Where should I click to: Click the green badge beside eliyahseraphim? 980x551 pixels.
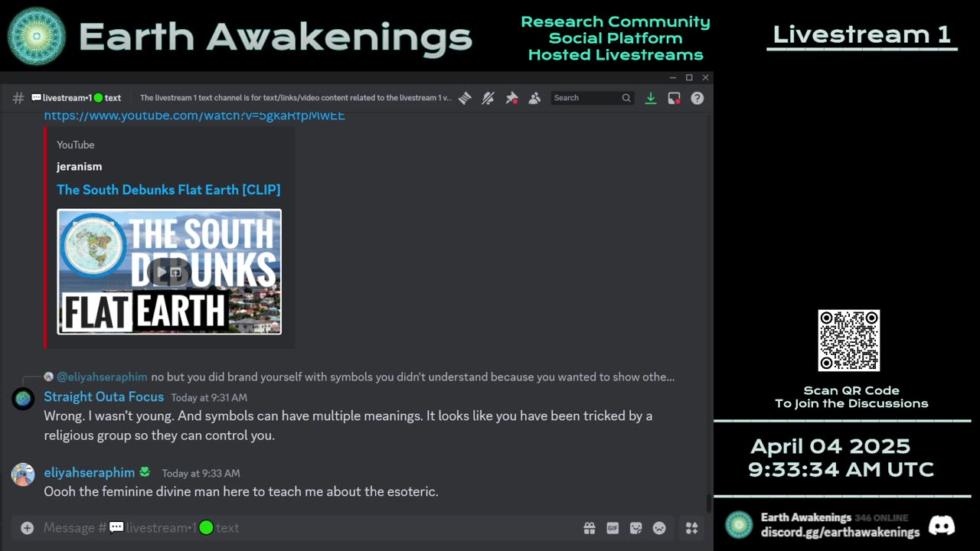click(145, 472)
